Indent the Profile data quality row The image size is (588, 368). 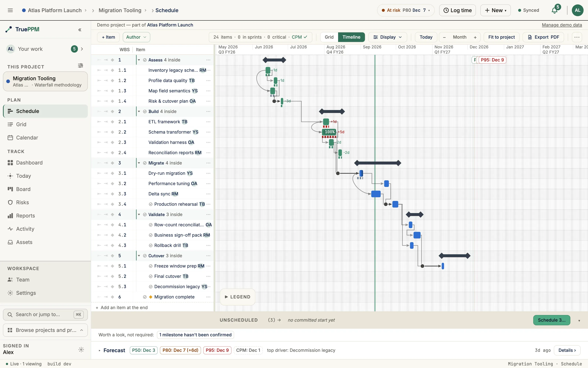106,81
